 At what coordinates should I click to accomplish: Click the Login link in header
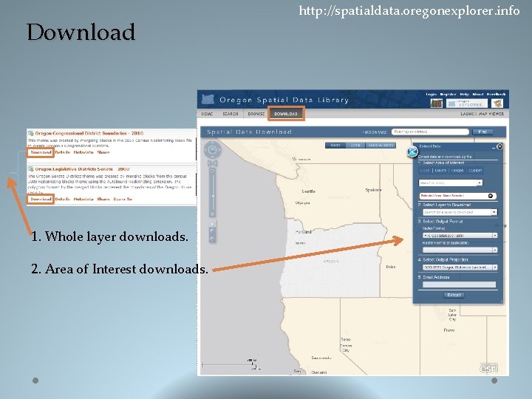click(432, 94)
